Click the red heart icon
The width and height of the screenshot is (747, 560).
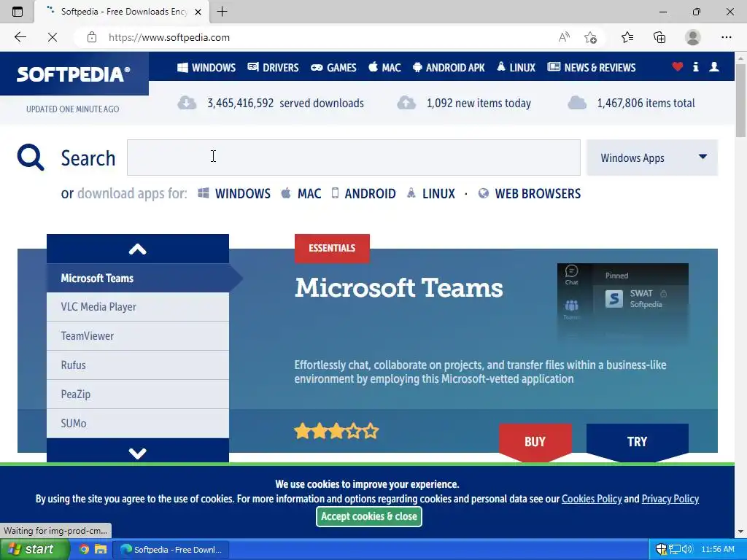point(678,66)
